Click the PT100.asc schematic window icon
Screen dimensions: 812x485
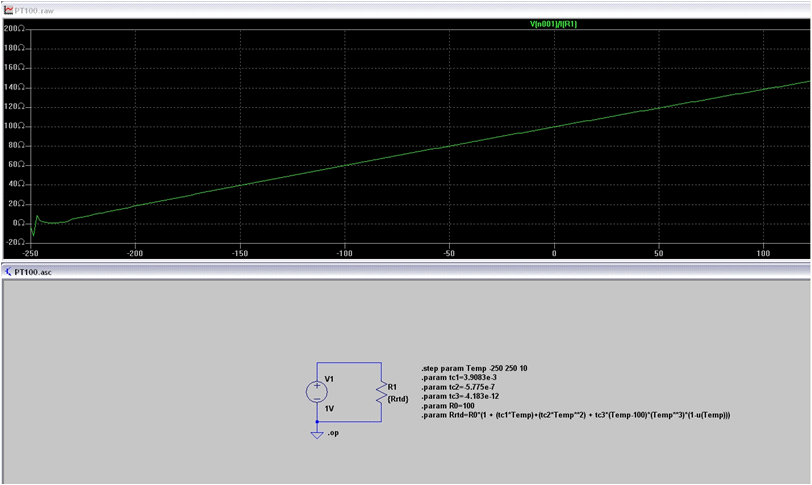(8, 272)
